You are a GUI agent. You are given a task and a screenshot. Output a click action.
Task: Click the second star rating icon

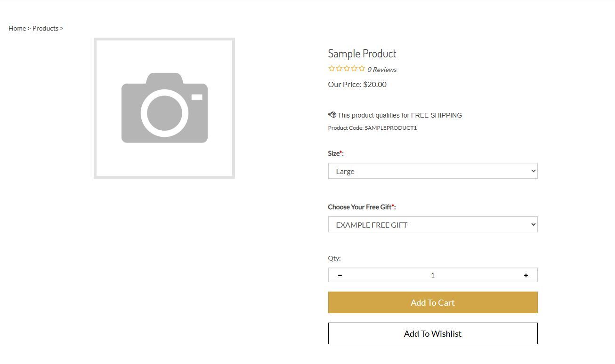(x=339, y=68)
